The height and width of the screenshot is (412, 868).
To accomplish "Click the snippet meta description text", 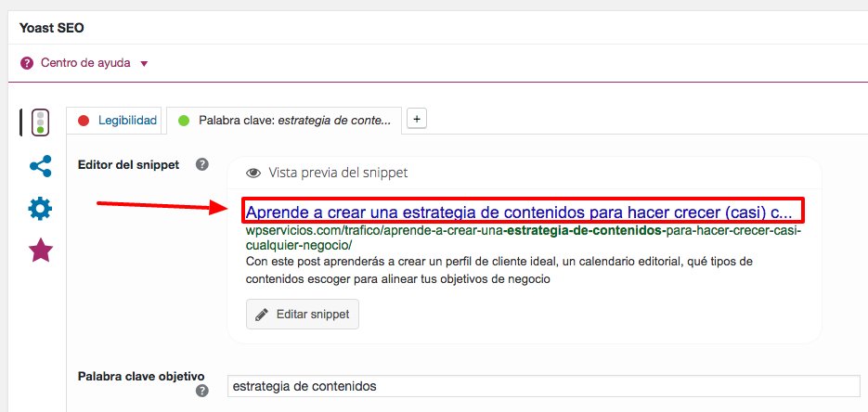I will point(499,270).
